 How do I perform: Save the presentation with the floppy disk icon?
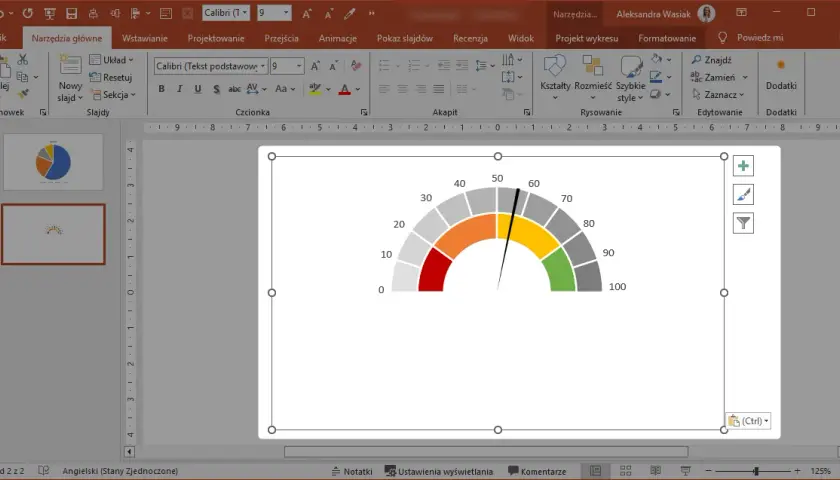click(x=71, y=13)
